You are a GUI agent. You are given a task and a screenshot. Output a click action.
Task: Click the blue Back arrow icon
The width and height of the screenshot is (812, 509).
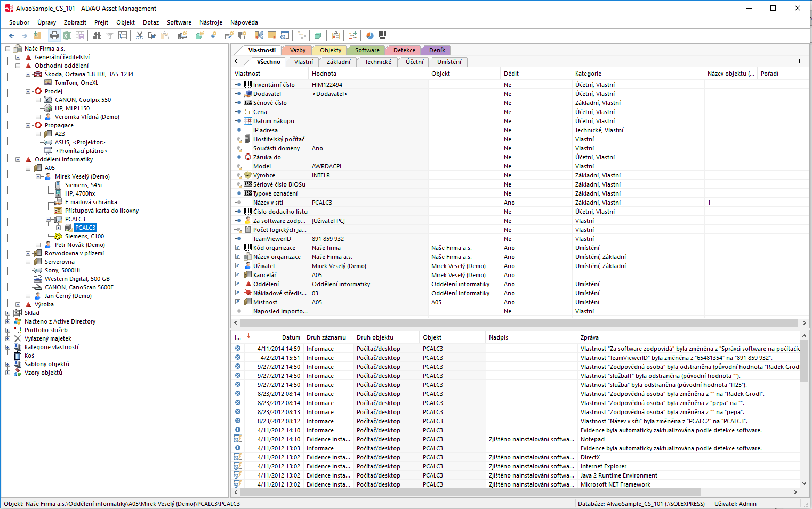coord(12,36)
